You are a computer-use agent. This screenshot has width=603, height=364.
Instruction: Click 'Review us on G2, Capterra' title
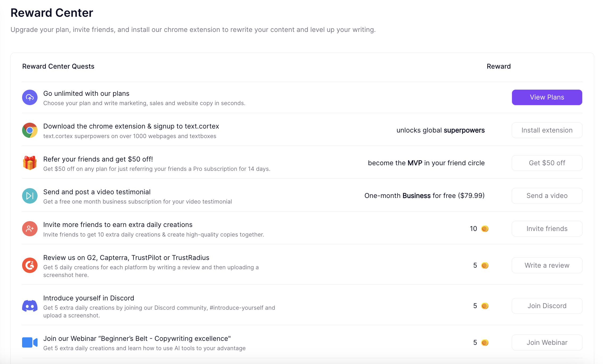coord(126,258)
